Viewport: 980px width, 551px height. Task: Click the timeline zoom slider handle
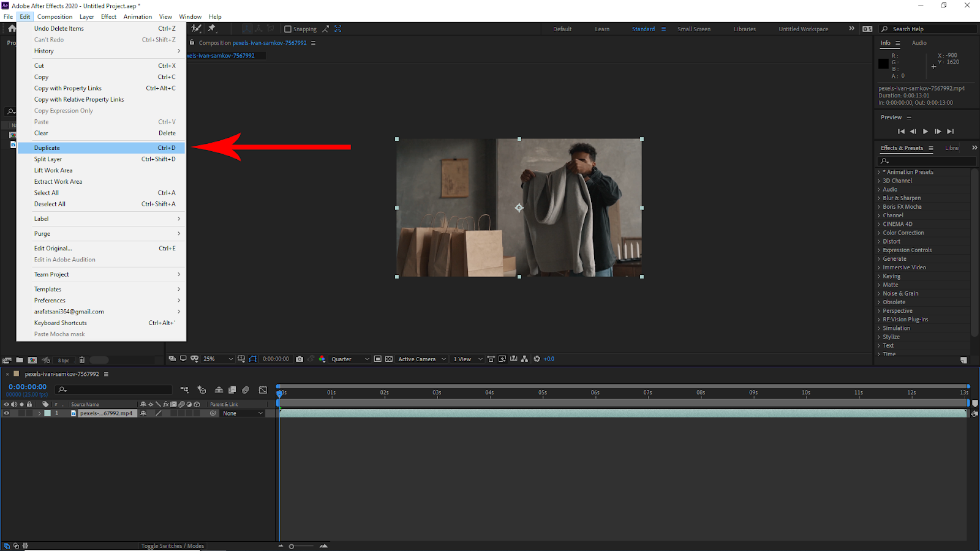[292, 546]
